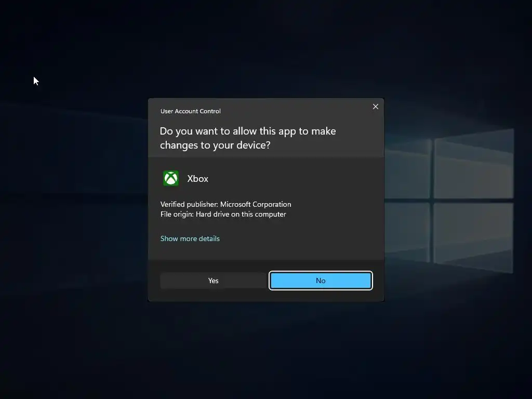Select the Verified publisher: Microsoft Corporation text

[225, 204]
